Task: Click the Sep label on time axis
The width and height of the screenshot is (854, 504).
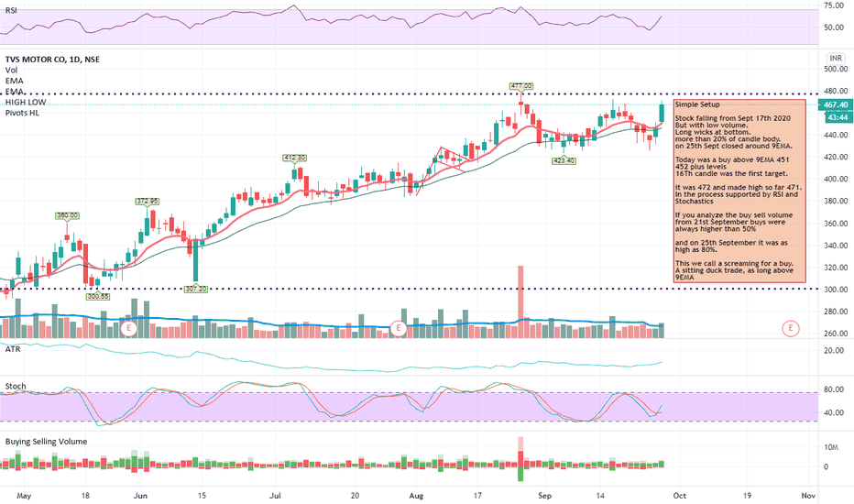Action: pos(544,496)
